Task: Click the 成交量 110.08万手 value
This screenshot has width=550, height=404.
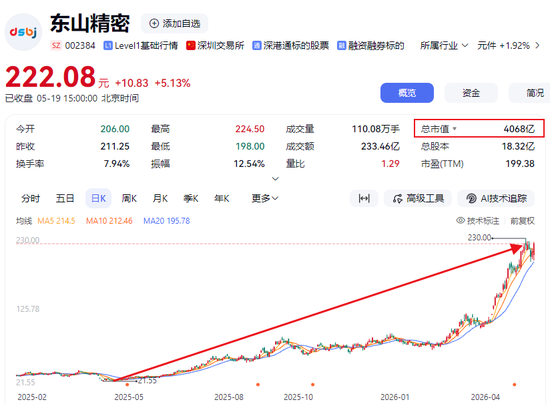Action: 376,129
